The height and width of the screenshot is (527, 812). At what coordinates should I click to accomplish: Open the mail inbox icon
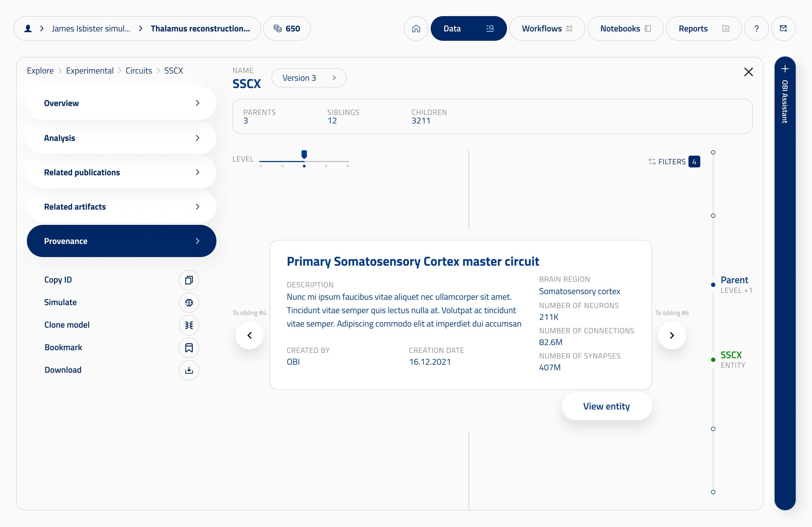(783, 29)
